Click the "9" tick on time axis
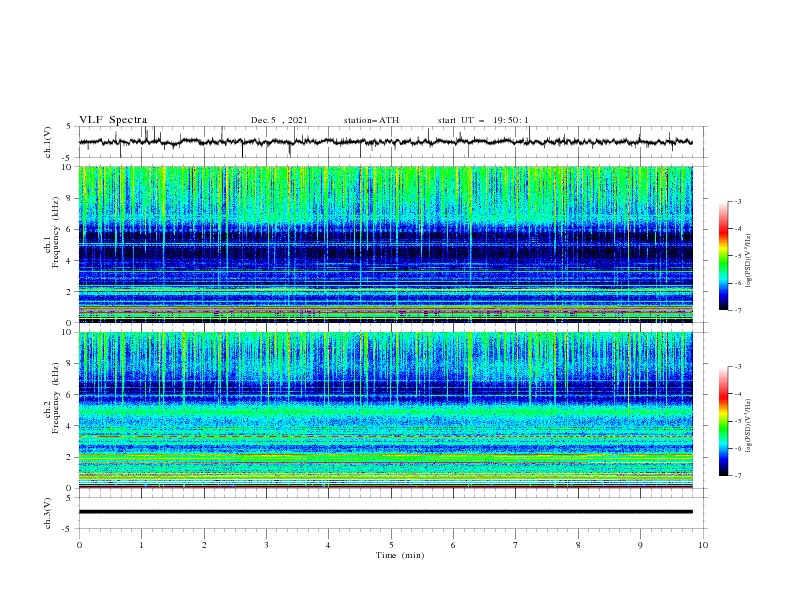 (x=640, y=545)
